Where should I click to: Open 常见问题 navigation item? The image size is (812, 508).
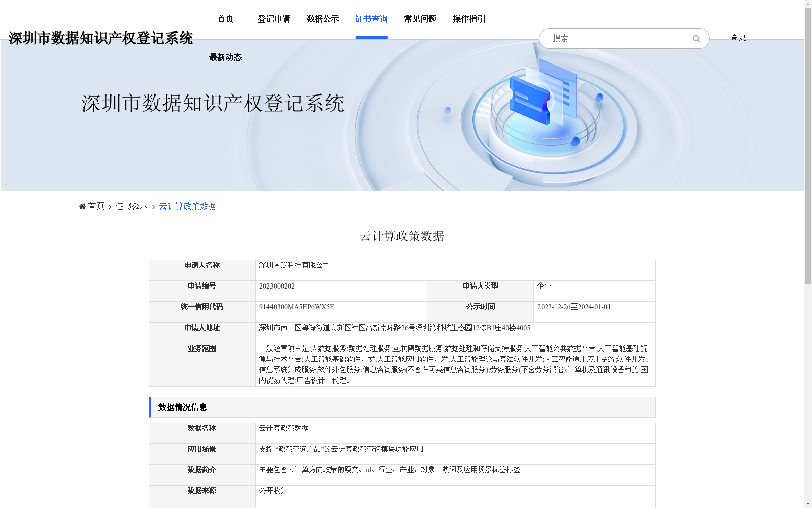click(x=420, y=19)
